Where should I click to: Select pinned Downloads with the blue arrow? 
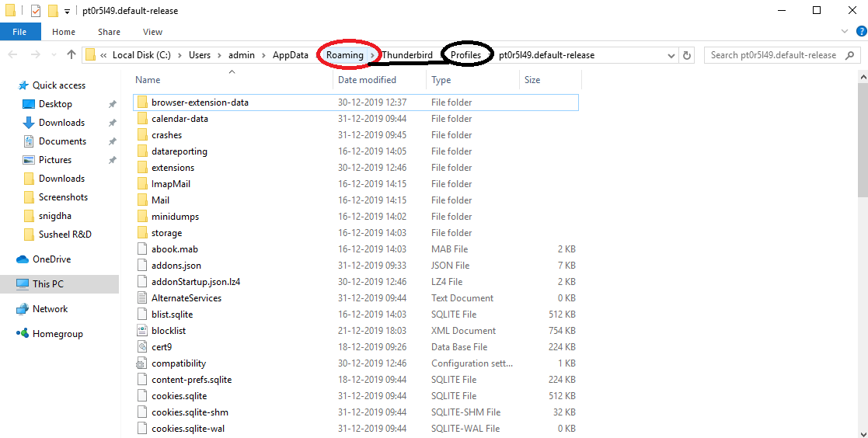[61, 123]
